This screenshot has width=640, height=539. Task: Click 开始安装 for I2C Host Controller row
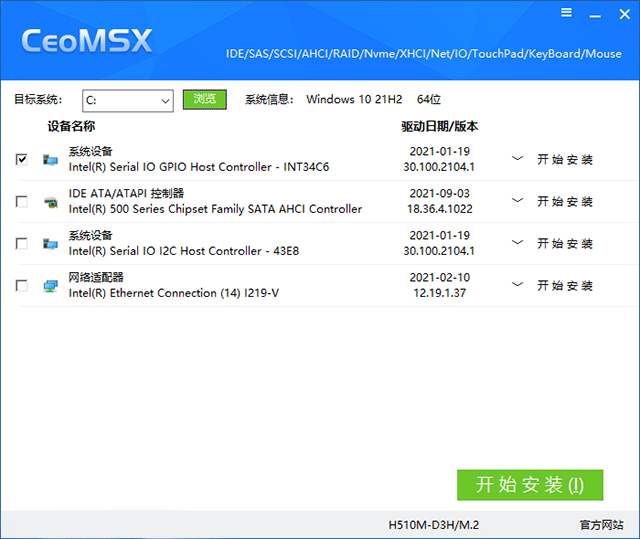point(565,243)
